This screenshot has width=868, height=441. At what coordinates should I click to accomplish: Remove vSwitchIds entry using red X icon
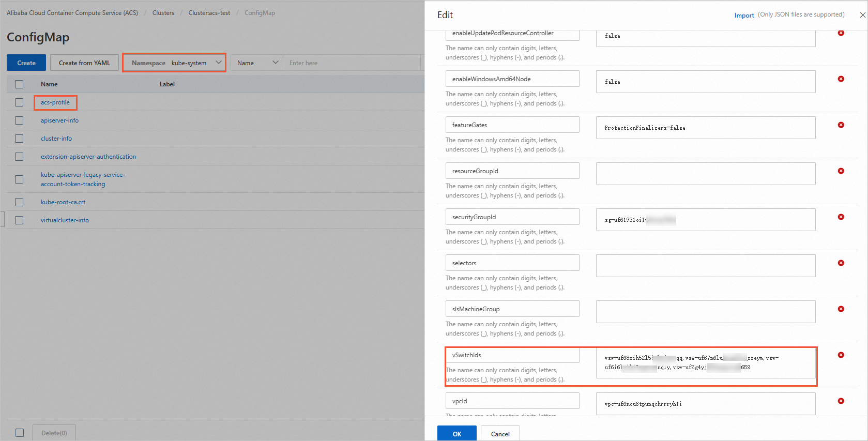(841, 355)
